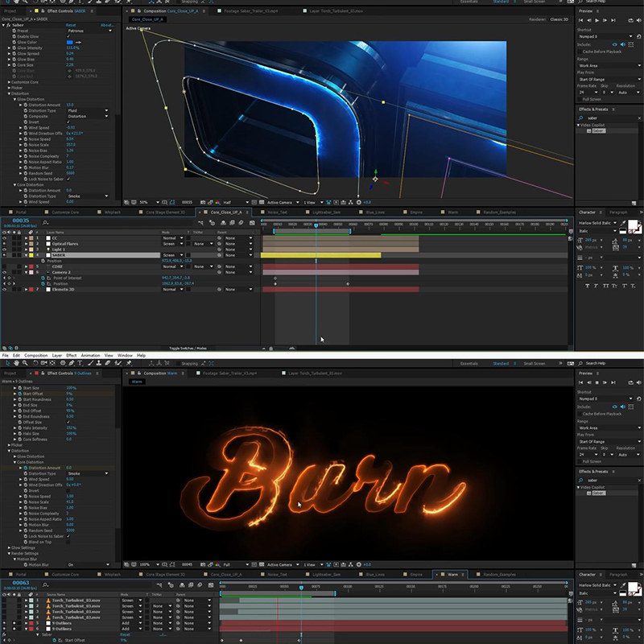The width and height of the screenshot is (644, 644).
Task: Toggle visibility of Camera 2 layer
Action: [x=5, y=272]
